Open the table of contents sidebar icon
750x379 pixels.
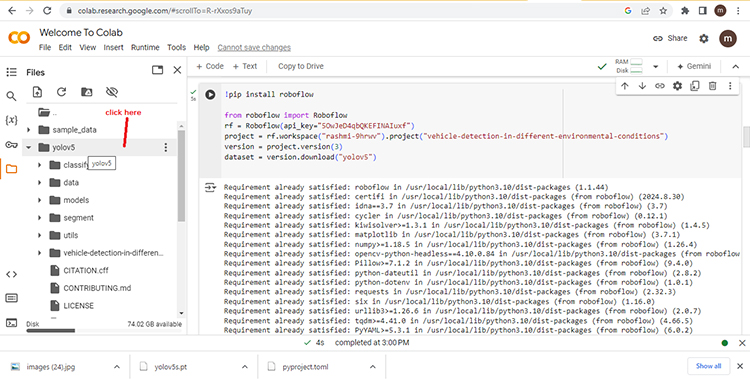click(11, 72)
